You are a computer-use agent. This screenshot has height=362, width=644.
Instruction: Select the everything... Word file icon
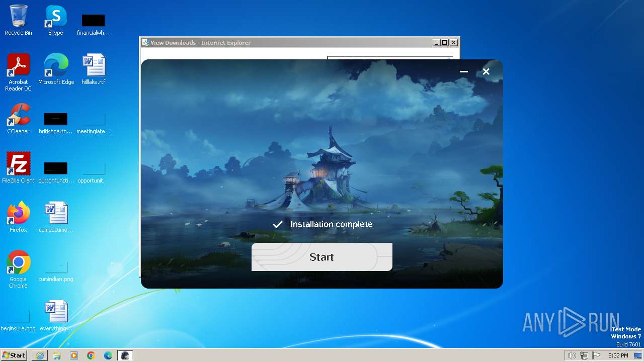(x=56, y=316)
